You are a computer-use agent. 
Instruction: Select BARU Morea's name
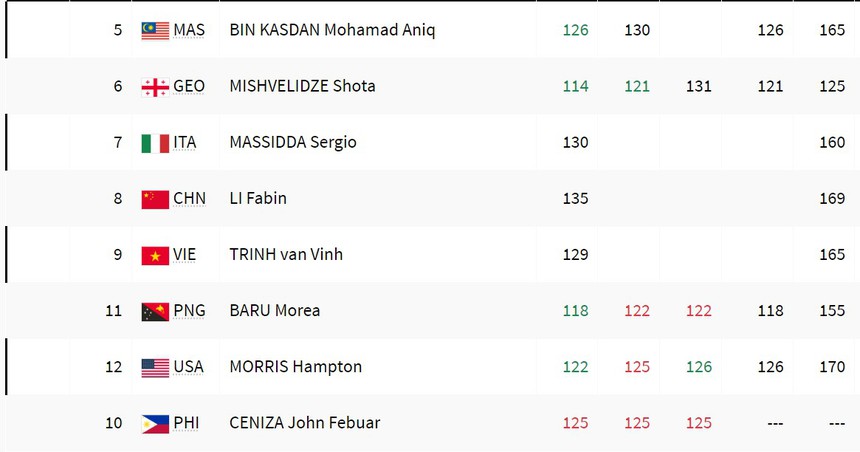point(275,310)
